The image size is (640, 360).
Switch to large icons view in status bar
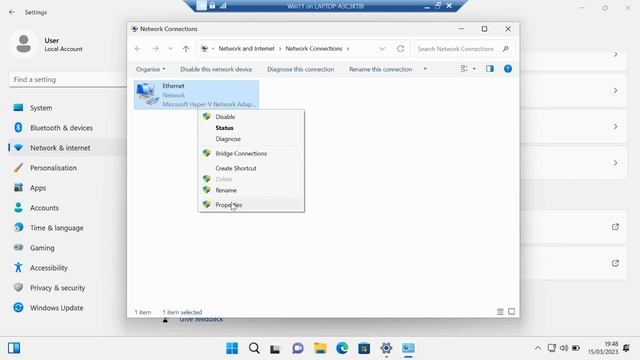(511, 312)
